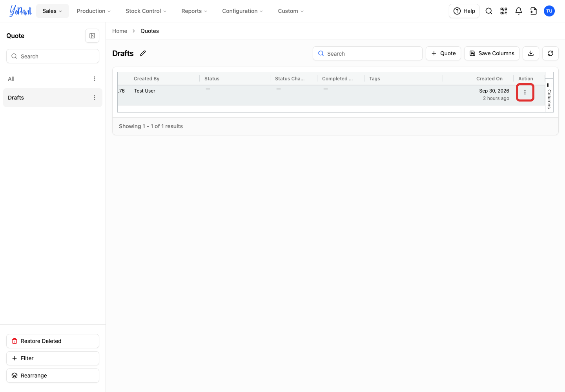The width and height of the screenshot is (565, 392).
Task: Focus the sidebar Search field
Action: [x=53, y=56]
